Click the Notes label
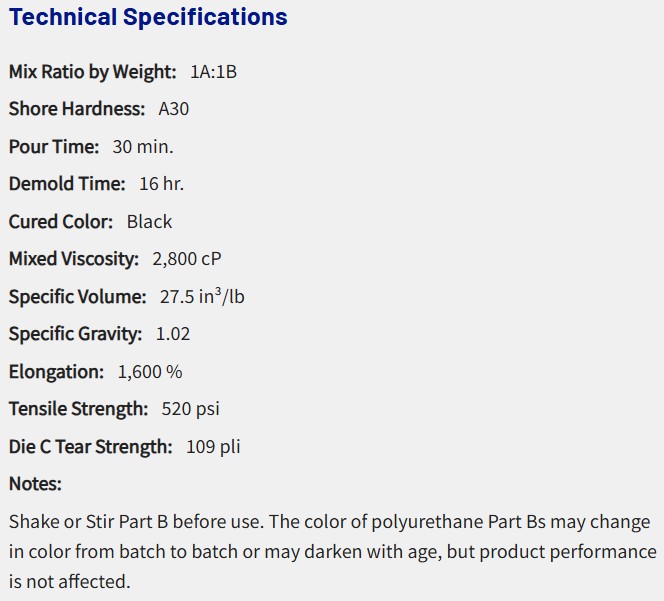The width and height of the screenshot is (664, 601). (x=35, y=484)
